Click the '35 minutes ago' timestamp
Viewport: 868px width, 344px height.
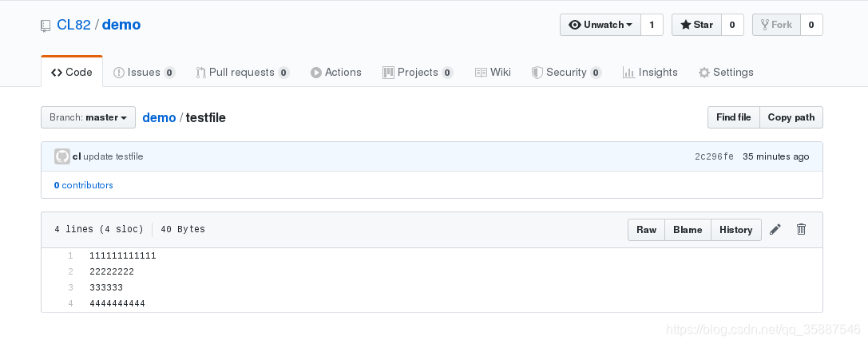point(775,156)
